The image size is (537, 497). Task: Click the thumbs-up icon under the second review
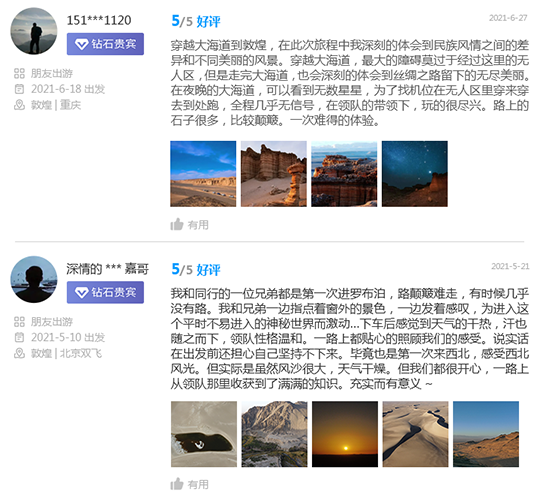[177, 484]
